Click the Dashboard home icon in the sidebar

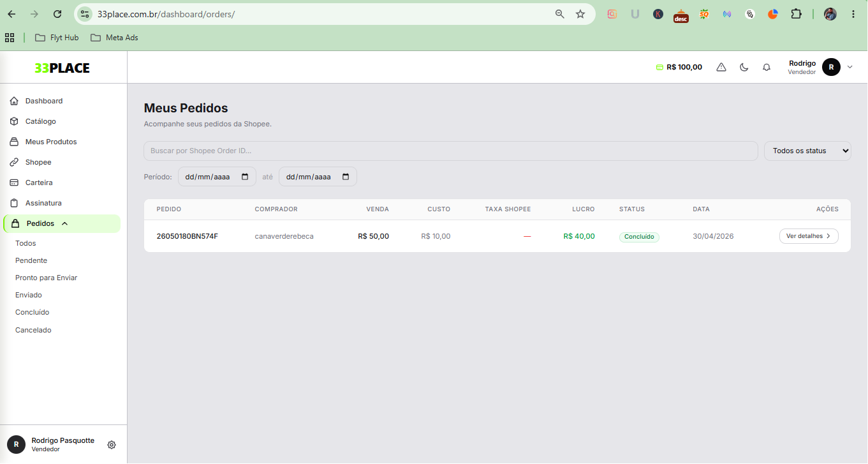click(14, 101)
